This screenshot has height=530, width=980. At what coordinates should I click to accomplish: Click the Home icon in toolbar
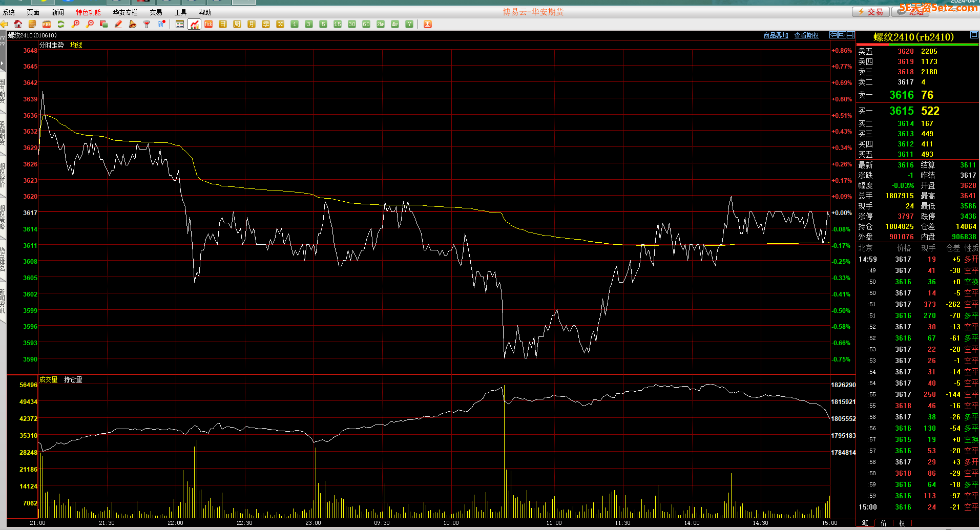pyautogui.click(x=18, y=24)
